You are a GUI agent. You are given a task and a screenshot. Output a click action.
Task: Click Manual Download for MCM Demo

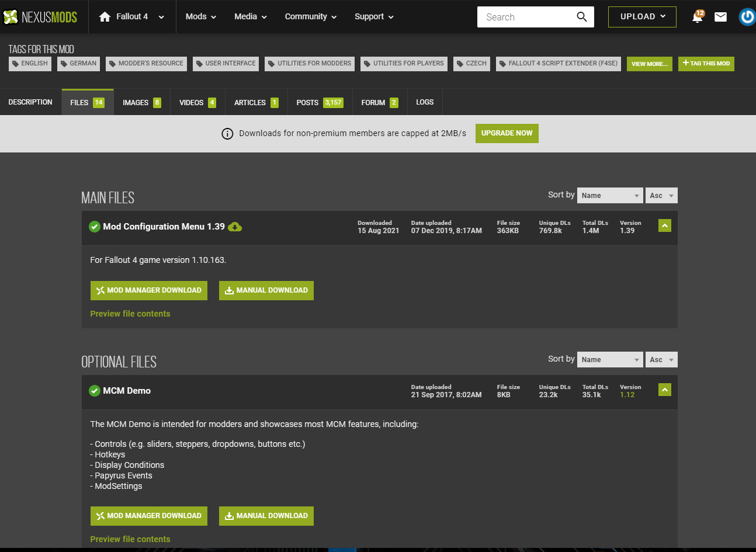[266, 516]
